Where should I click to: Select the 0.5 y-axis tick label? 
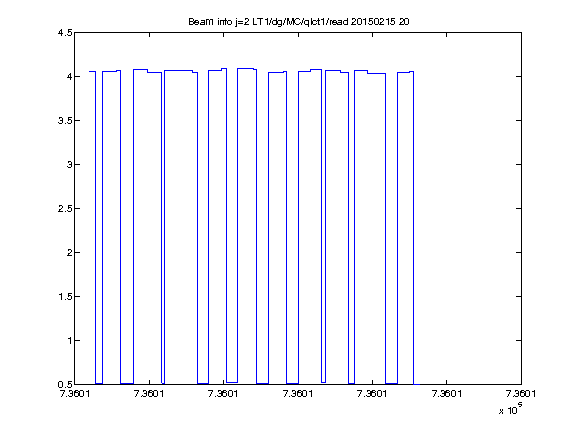pos(65,385)
